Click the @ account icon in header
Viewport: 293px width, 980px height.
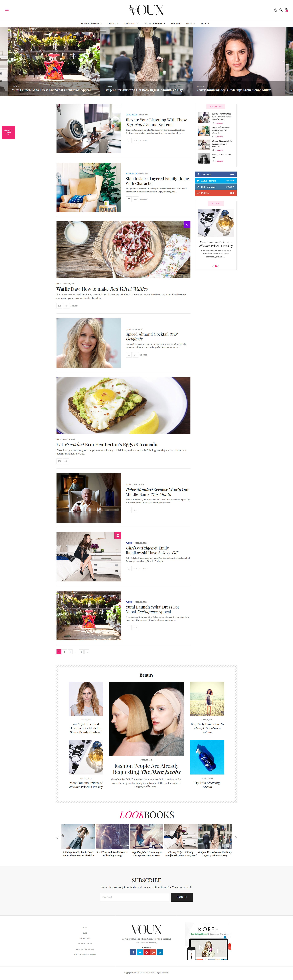click(x=275, y=10)
